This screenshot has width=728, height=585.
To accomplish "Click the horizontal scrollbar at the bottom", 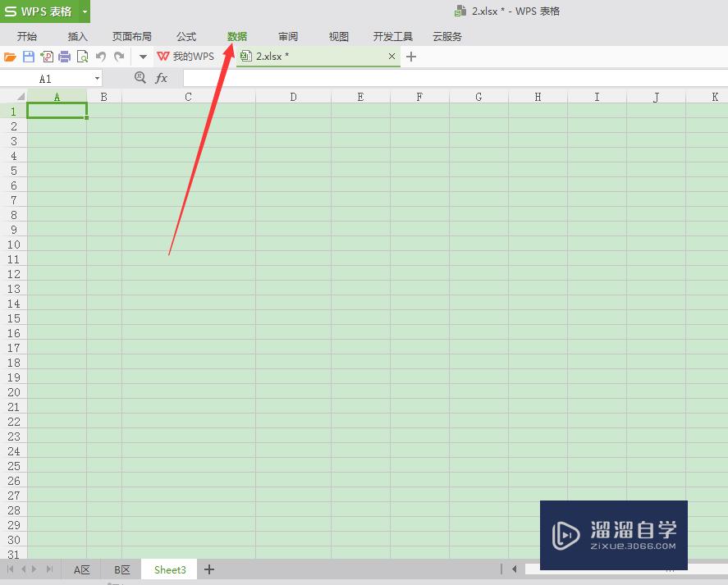I will tap(616, 569).
